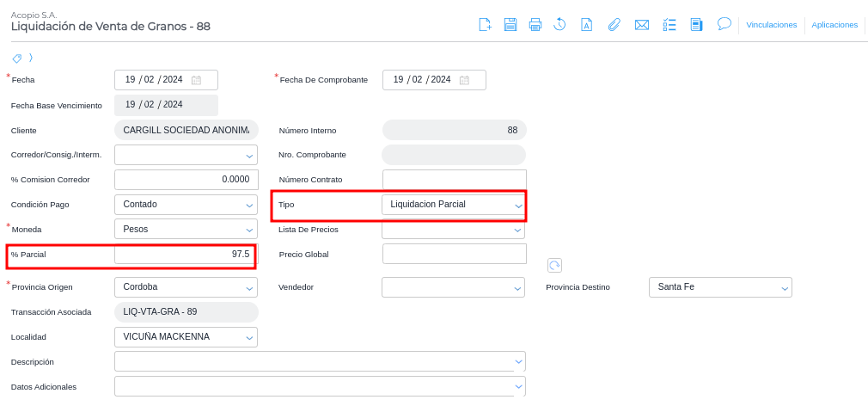Open the calendar for Fecha De Comprobante
The image size is (868, 412).
[x=464, y=80]
